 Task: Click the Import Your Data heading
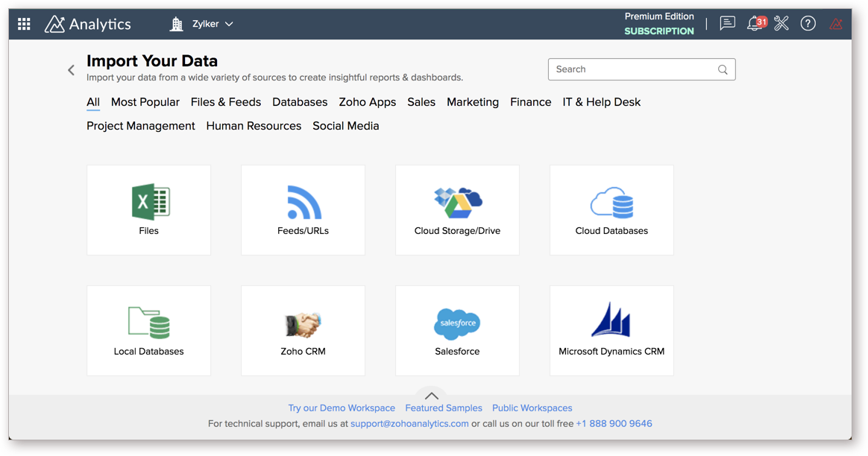pos(152,61)
